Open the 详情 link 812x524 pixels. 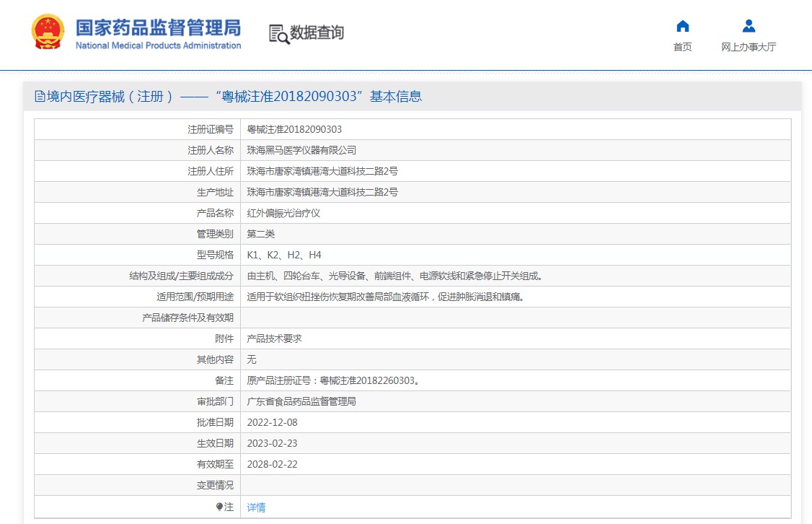tap(256, 507)
